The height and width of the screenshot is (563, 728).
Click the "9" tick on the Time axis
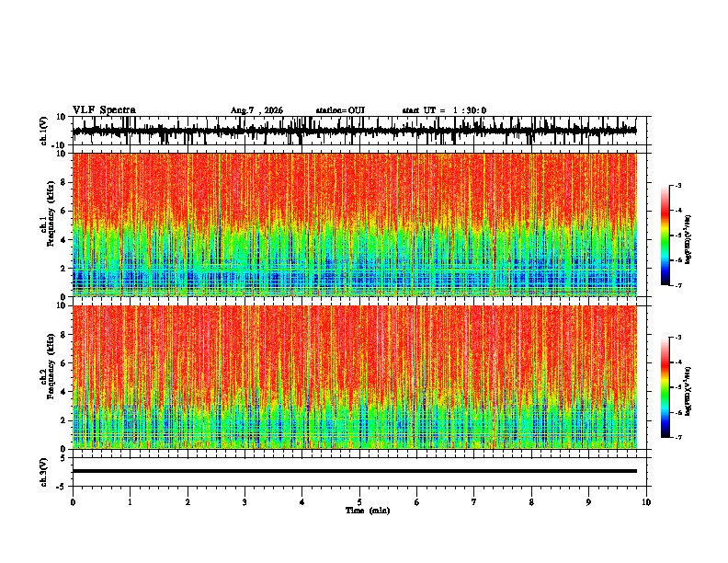[x=588, y=502]
